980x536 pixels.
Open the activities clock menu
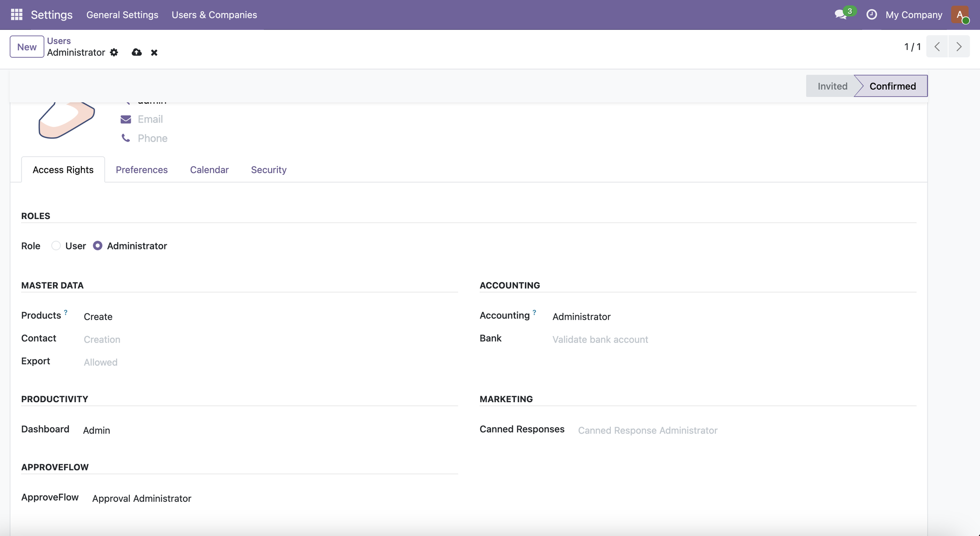point(872,15)
